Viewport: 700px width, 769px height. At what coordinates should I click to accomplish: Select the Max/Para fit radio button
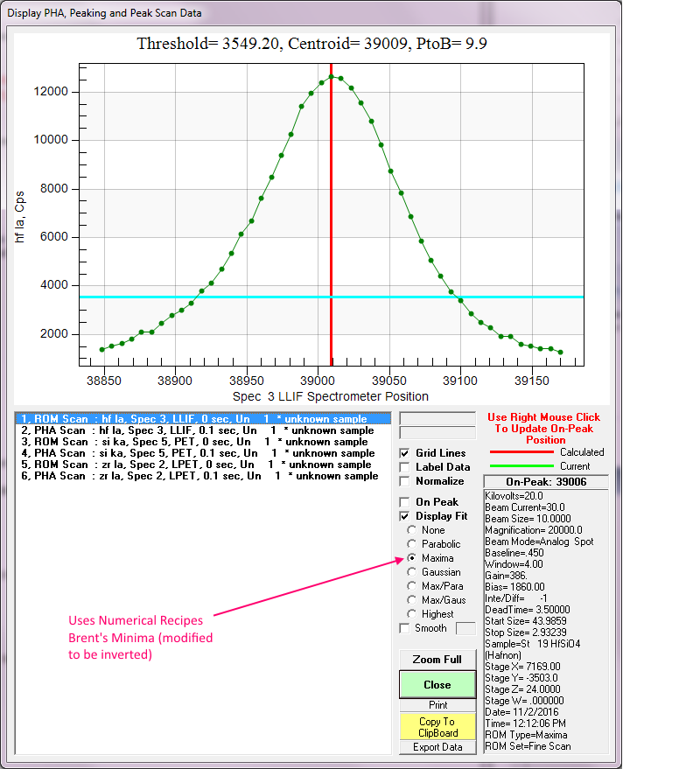412,586
